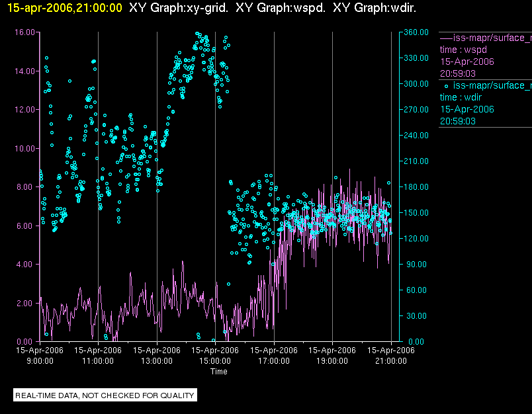The width and height of the screenshot is (532, 414).
Task: Click the 9:00:00 x-axis time label
Action: click(40, 361)
